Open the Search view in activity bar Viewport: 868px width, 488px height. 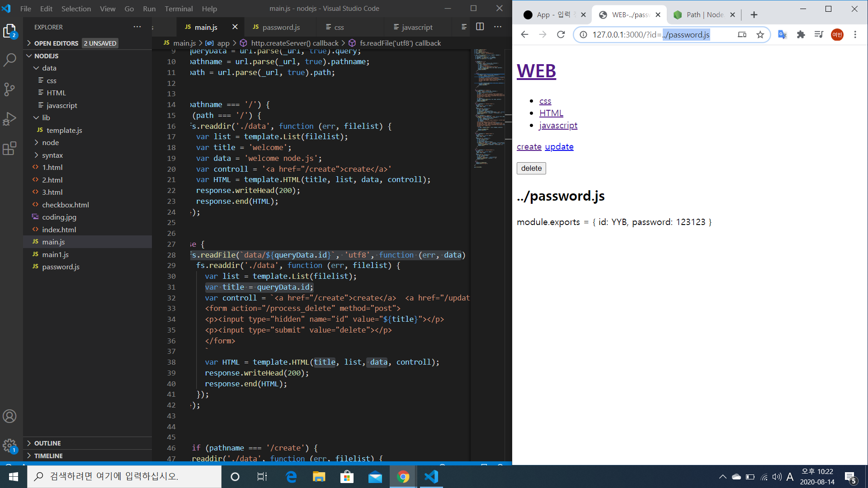tap(9, 60)
